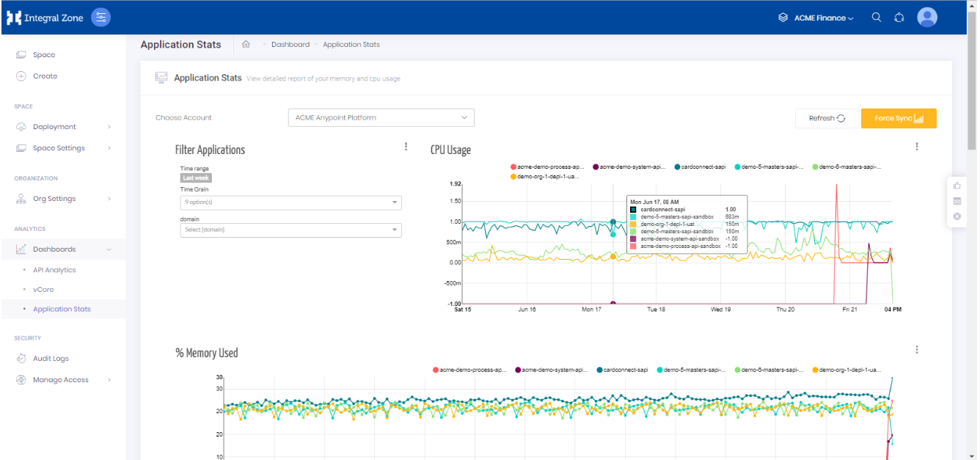Follow the Dashboard breadcrumb link
Screen dimensions: 980x460
[x=290, y=45]
